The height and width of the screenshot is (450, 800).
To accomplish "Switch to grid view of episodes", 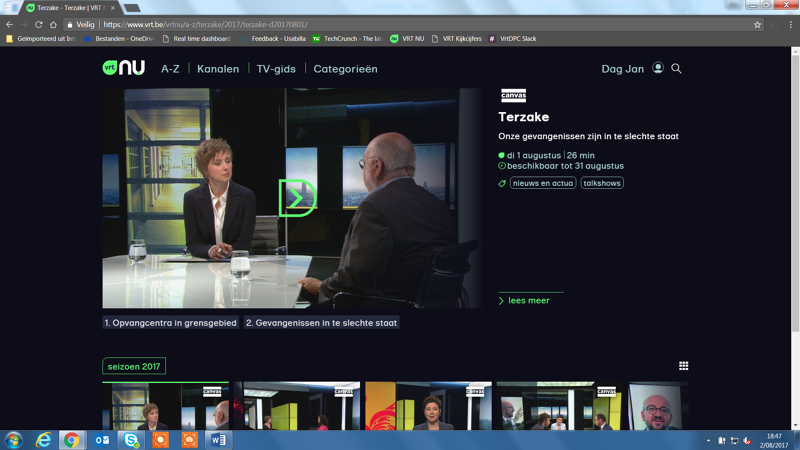I will point(684,366).
